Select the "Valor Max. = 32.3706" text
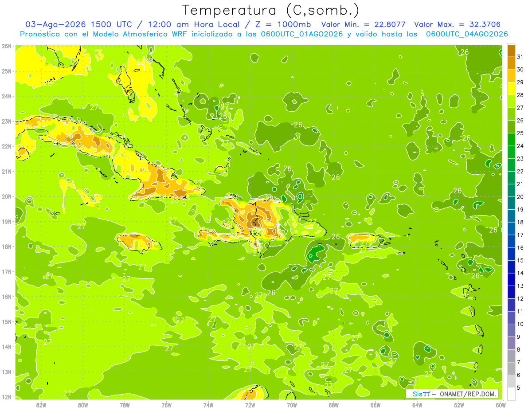The height and width of the screenshot is (411, 532). pyautogui.click(x=458, y=24)
